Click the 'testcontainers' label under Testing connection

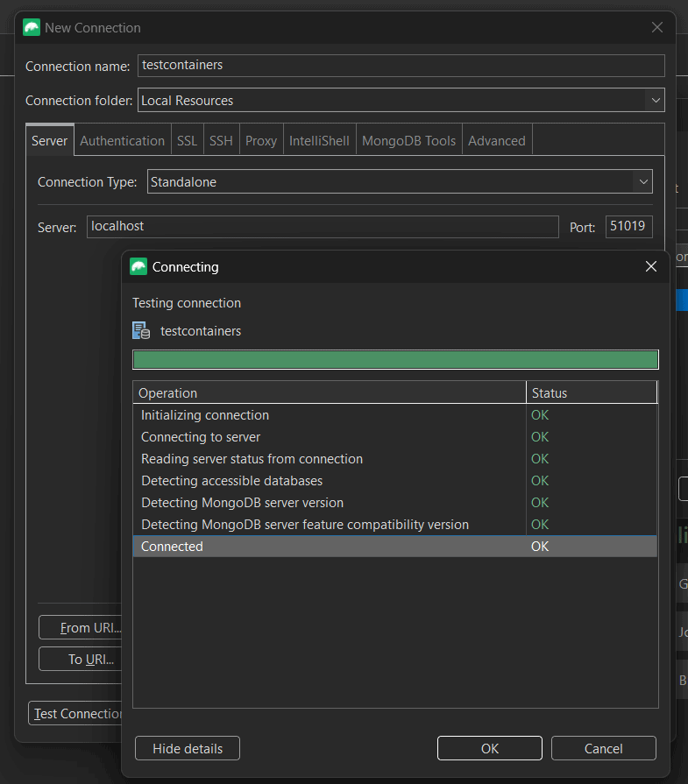[x=201, y=331]
